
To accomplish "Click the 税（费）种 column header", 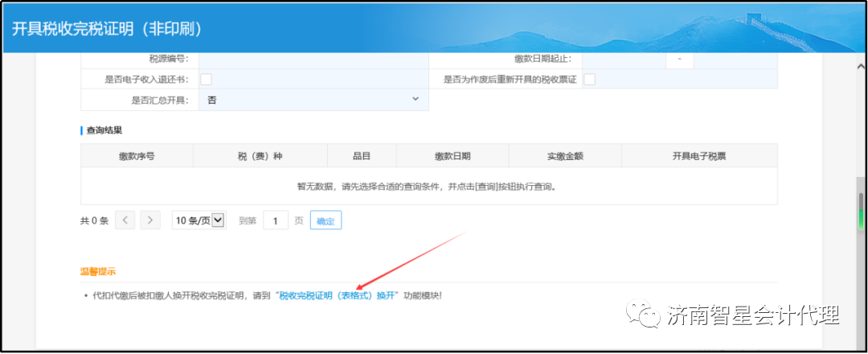I will pos(260,155).
